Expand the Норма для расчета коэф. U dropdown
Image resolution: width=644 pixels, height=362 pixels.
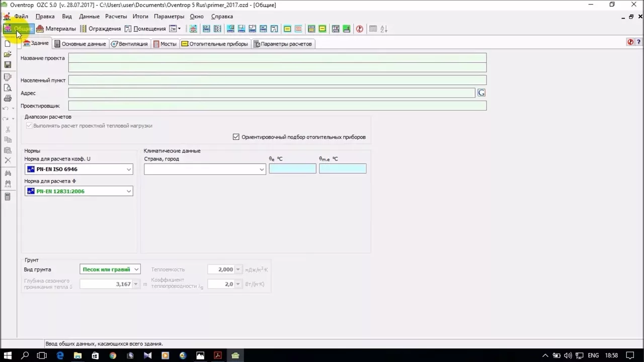coord(129,169)
